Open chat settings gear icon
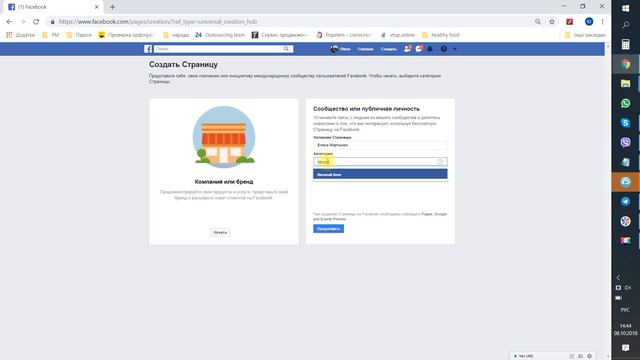Screen dimensions: 640x360 589,356
